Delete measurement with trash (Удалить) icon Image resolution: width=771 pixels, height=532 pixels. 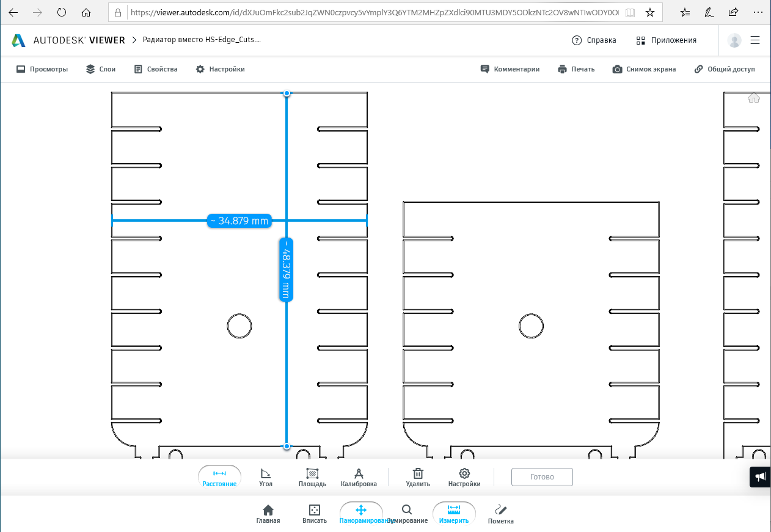tap(418, 477)
